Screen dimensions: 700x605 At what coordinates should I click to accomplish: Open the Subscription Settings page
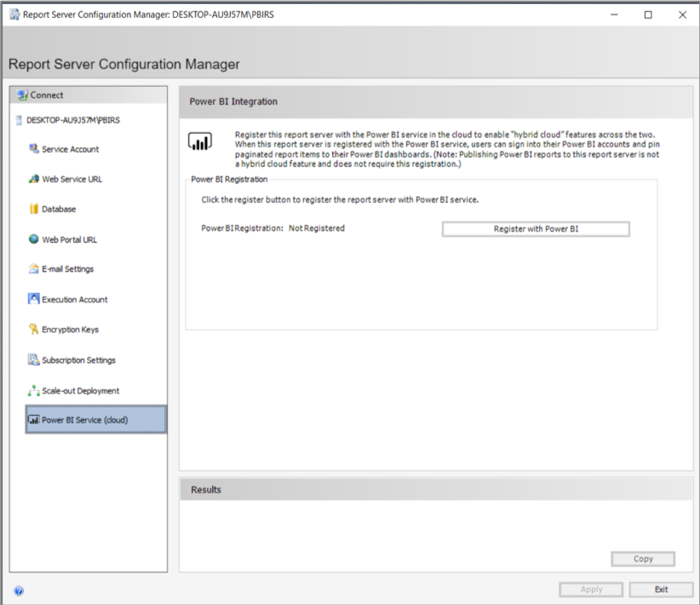pyautogui.click(x=78, y=360)
